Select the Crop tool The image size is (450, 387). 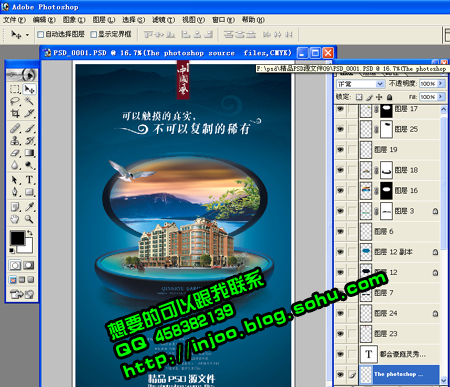pyautogui.click(x=15, y=114)
